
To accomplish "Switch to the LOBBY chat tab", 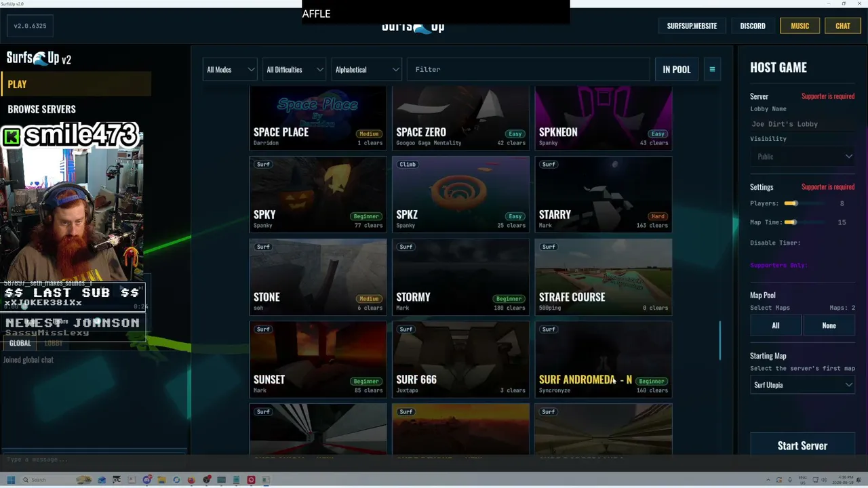I will (54, 343).
